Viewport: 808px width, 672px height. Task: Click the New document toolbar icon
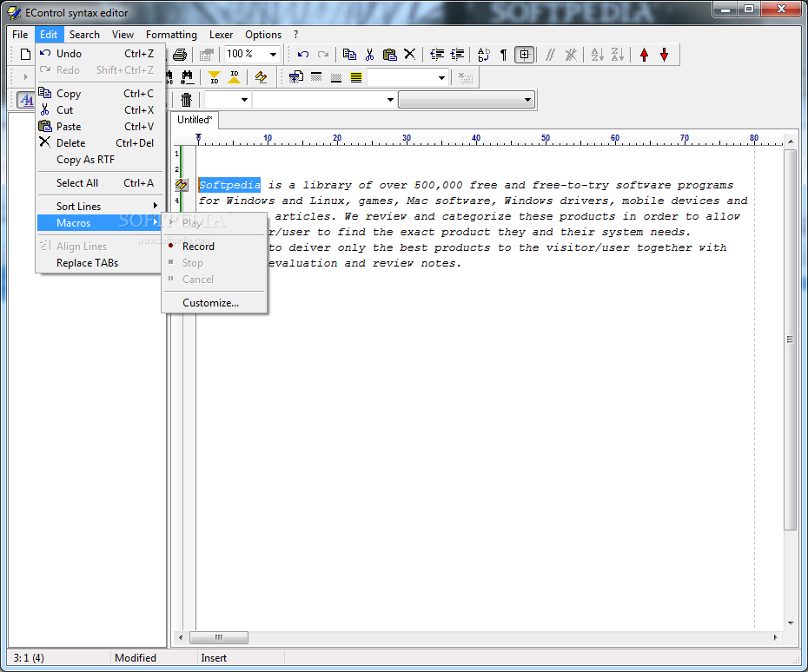coord(25,54)
